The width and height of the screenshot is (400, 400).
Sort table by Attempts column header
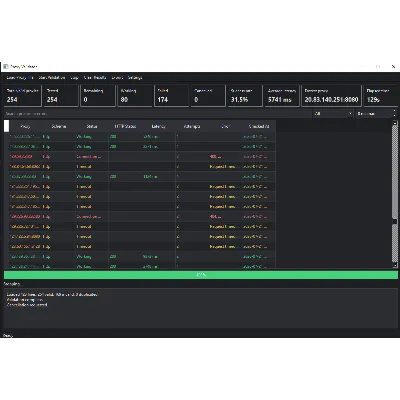click(192, 126)
